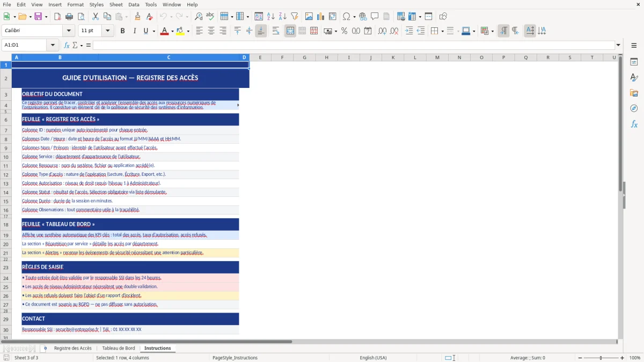
Task: Expand the font color picker arrow
Action: point(172,31)
